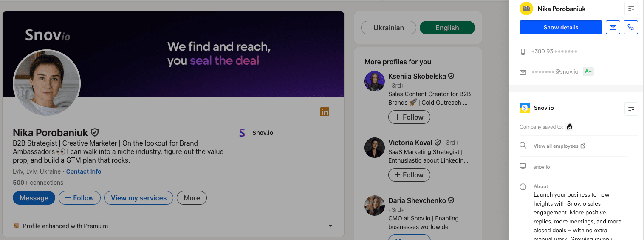Open the Contact info link
This screenshot has width=644, height=240.
tap(84, 171)
